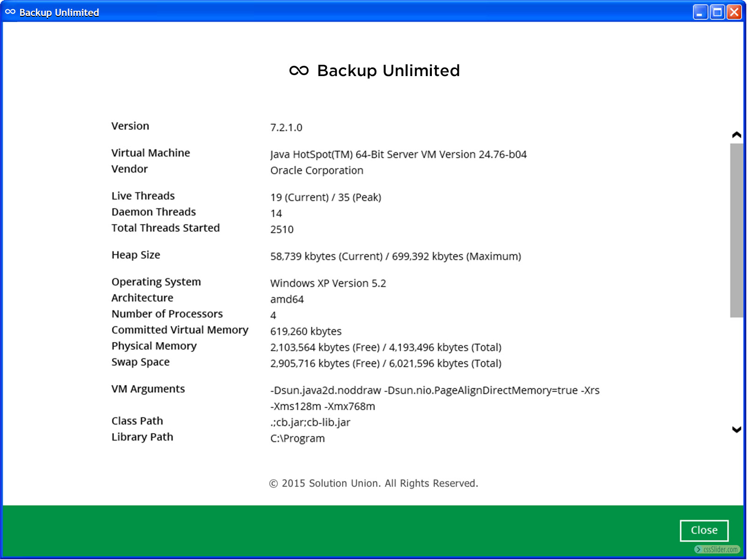
Task: Click the scroll up arrow
Action: pos(736,135)
